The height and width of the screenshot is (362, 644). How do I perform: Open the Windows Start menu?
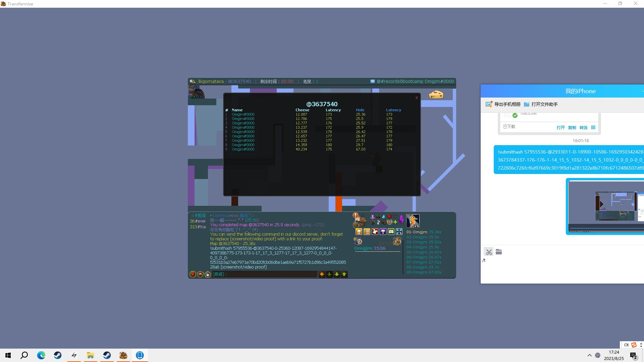pos(8,355)
